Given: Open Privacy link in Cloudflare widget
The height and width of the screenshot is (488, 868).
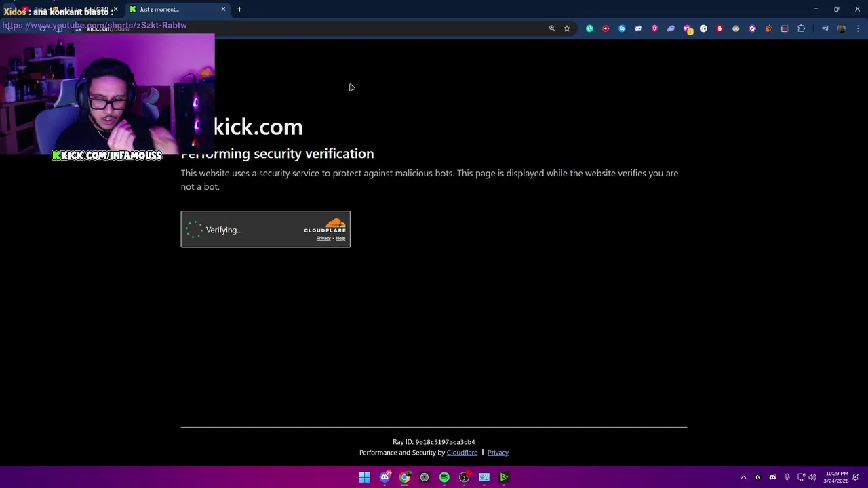Looking at the screenshot, I should (x=323, y=239).
